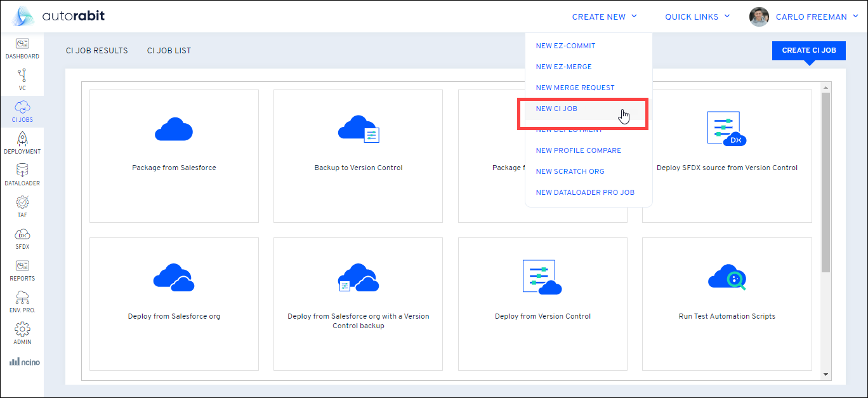Open the Dataloader sidebar icon
This screenshot has width=868, height=398.
click(x=22, y=175)
